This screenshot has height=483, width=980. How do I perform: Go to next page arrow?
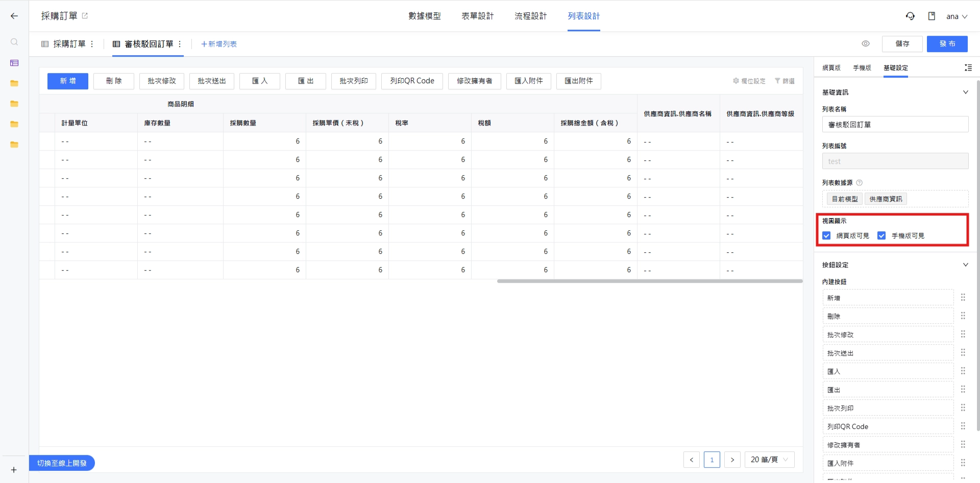click(x=732, y=460)
